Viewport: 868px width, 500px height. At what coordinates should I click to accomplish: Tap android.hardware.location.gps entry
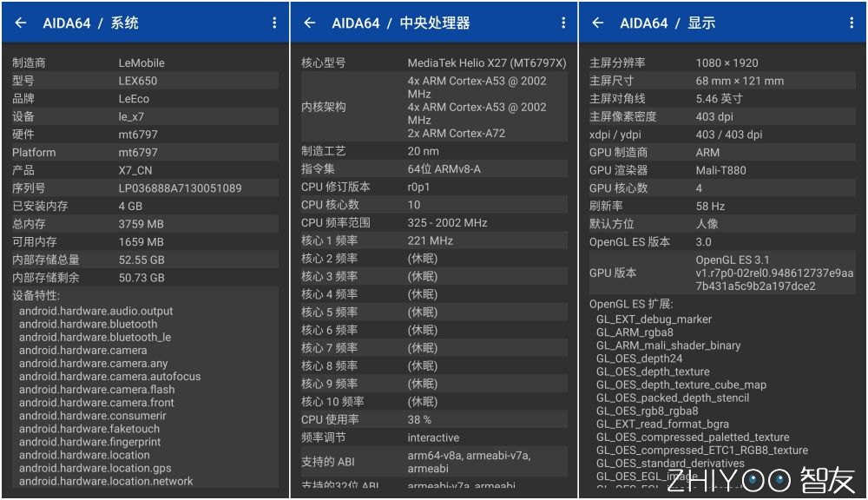point(95,468)
